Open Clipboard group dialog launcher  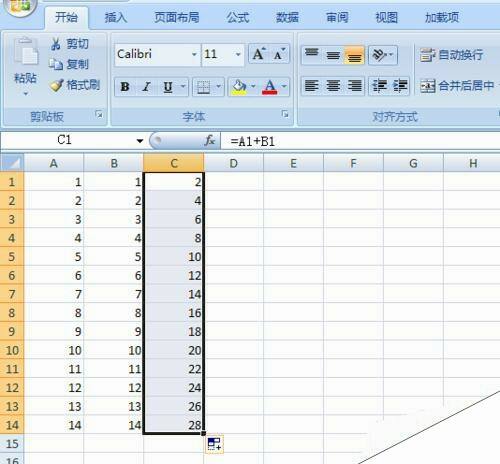coord(99,114)
